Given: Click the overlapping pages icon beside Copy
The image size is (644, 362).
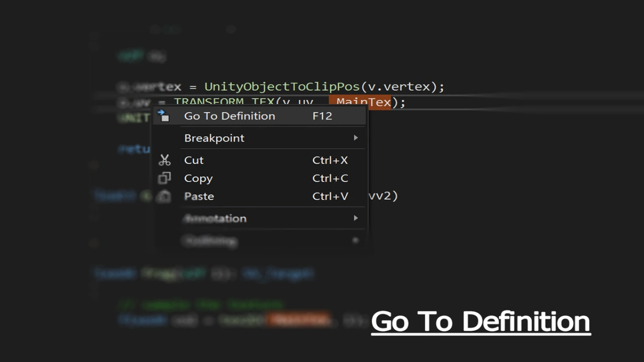Looking at the screenshot, I should click(165, 178).
